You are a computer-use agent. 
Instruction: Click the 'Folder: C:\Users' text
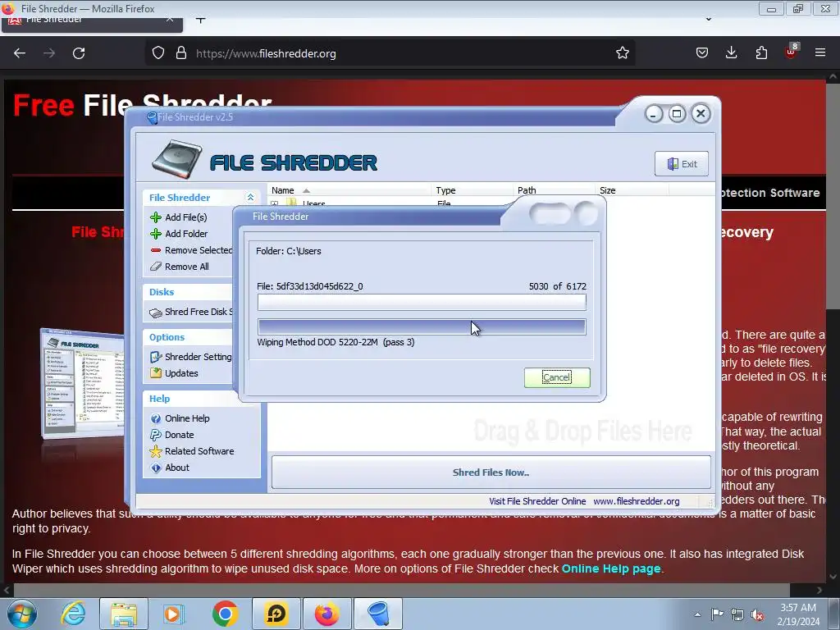pyautogui.click(x=288, y=251)
